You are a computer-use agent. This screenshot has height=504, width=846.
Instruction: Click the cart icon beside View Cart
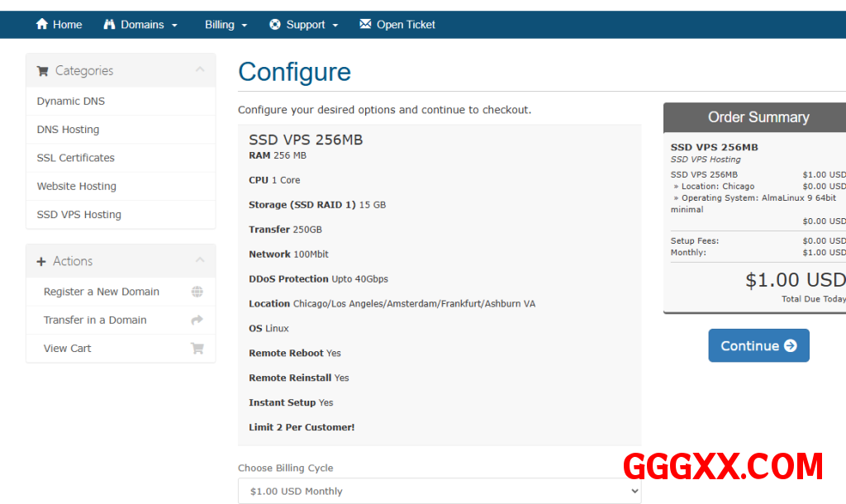(x=197, y=348)
